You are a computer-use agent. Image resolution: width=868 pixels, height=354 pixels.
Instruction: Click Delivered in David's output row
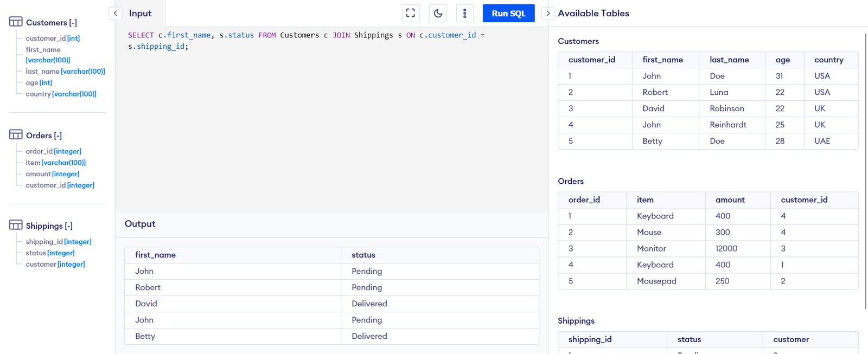(x=369, y=304)
